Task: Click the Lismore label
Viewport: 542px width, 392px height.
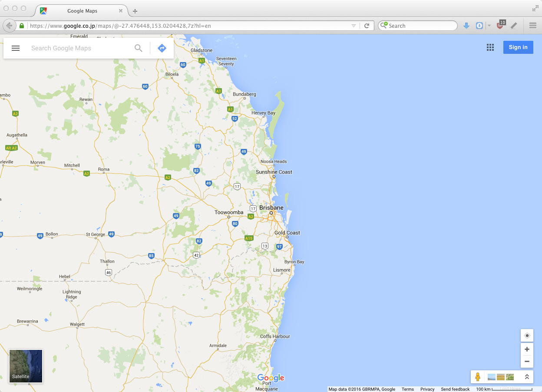Action: (x=282, y=270)
